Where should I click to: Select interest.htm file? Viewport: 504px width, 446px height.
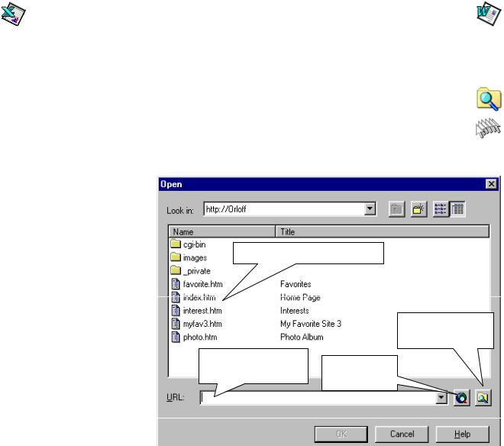click(202, 311)
